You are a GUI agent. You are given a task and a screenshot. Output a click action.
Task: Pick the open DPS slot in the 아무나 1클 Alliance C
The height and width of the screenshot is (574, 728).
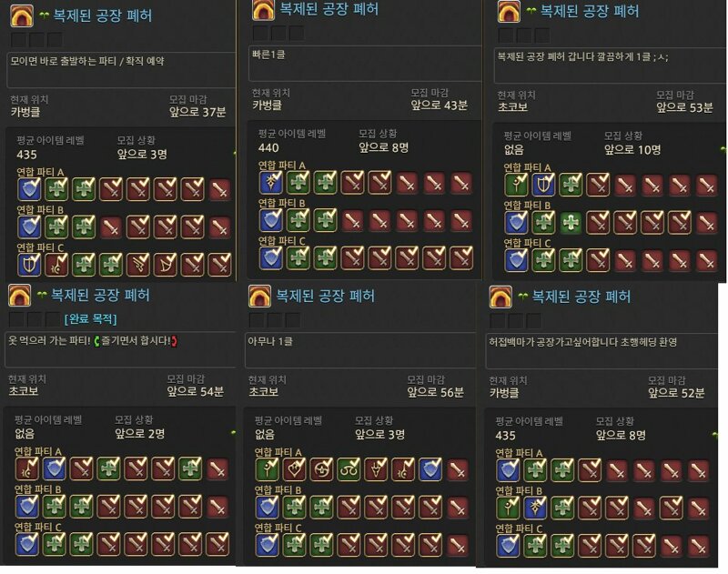tap(459, 545)
